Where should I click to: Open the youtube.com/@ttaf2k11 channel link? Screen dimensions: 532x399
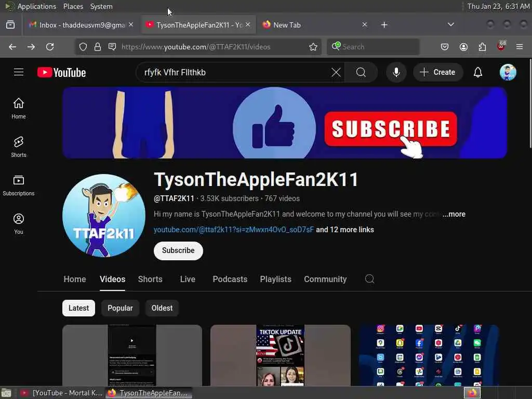234,230
